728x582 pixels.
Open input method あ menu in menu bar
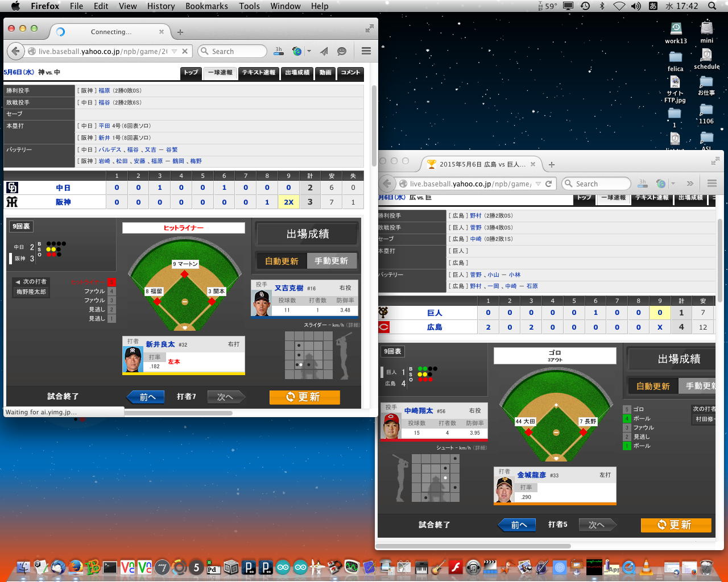point(653,6)
